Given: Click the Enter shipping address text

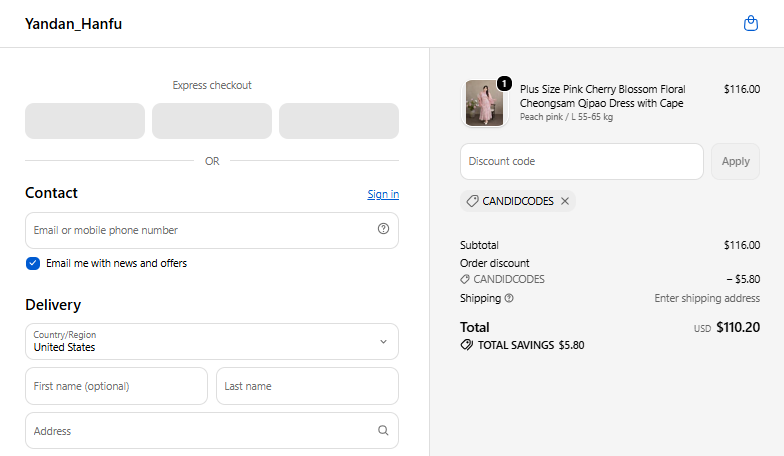Looking at the screenshot, I should 707,298.
